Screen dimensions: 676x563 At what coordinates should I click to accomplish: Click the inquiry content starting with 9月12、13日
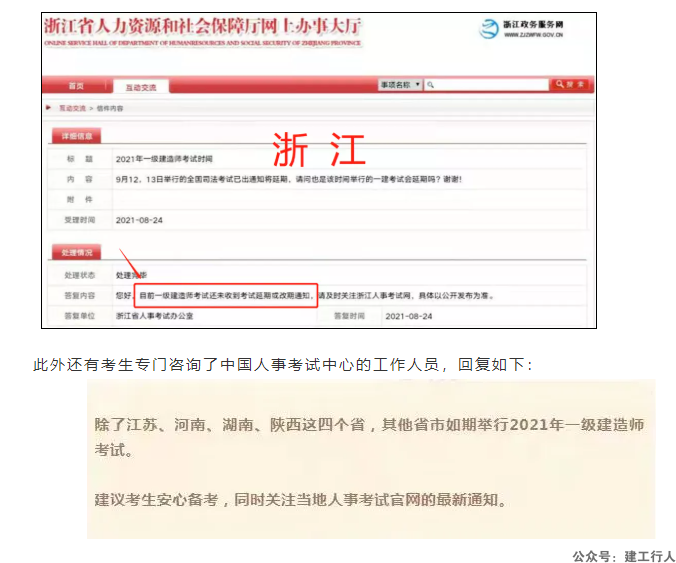(x=288, y=179)
